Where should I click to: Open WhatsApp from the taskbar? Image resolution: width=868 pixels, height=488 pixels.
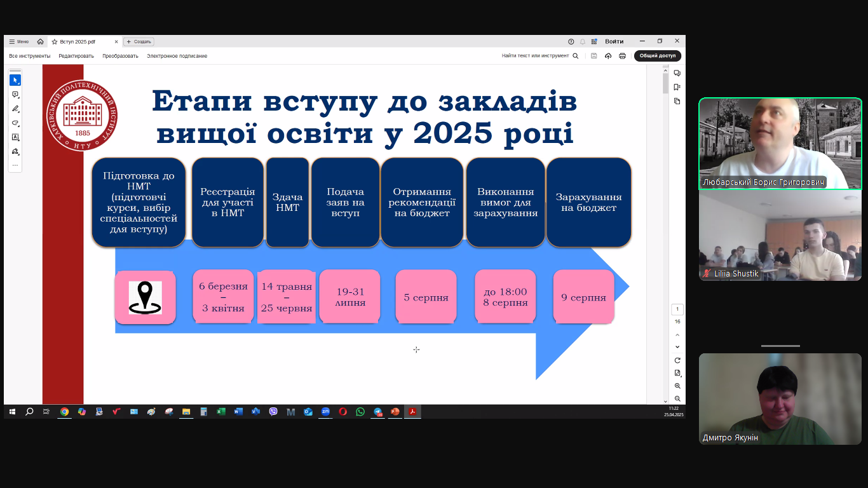tap(360, 412)
